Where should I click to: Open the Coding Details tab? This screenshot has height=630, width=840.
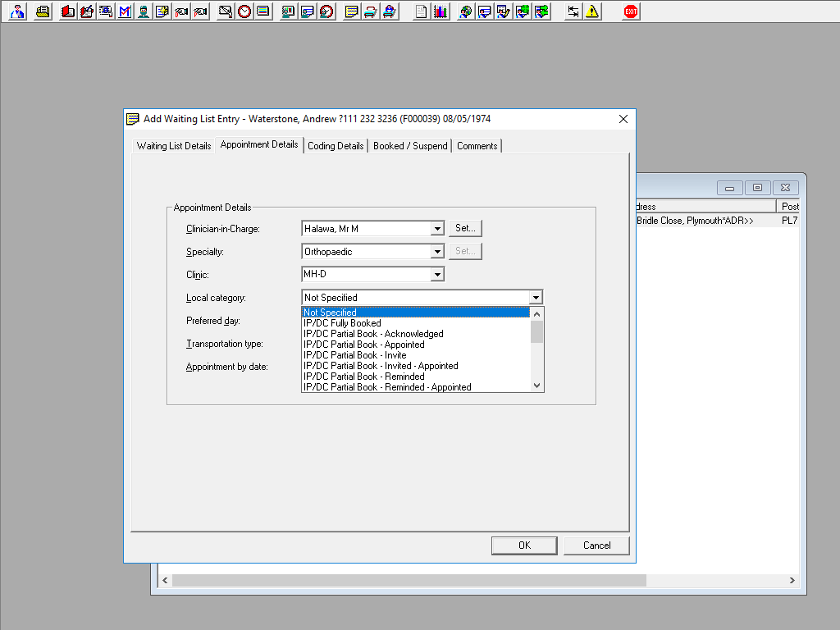pyautogui.click(x=336, y=146)
